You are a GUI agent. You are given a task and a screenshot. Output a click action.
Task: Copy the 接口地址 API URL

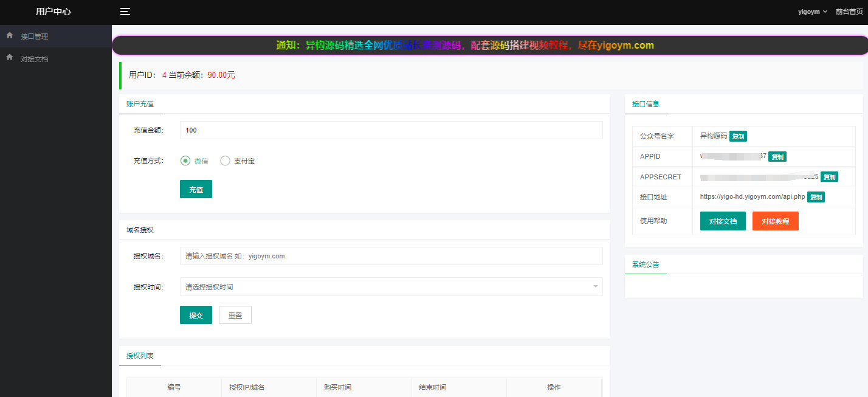(816, 197)
